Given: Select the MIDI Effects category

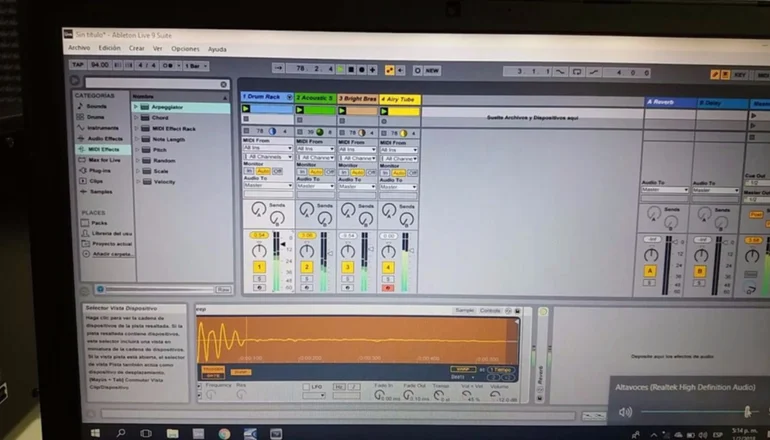Looking at the screenshot, I should 103,149.
